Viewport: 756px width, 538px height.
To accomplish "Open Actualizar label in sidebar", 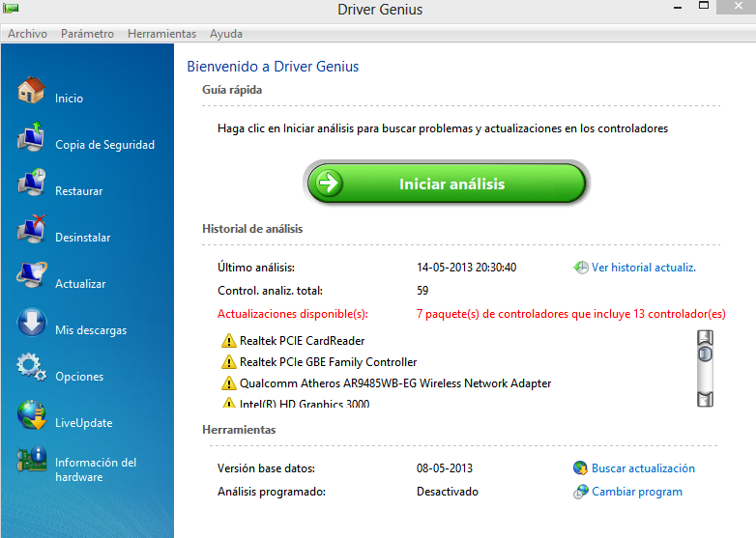I will point(80,284).
